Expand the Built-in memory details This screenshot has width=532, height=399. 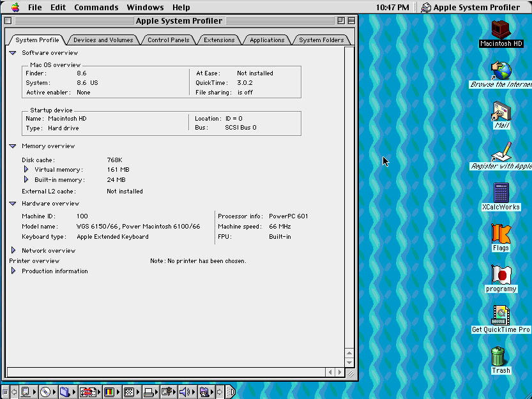[x=26, y=179]
